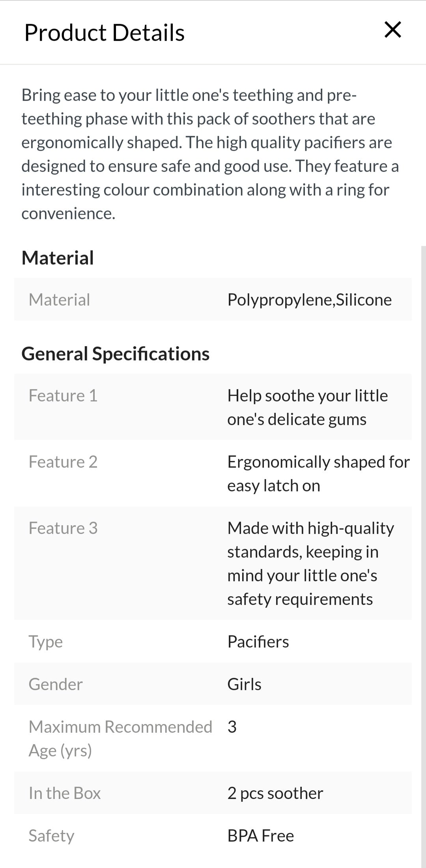Image resolution: width=426 pixels, height=868 pixels.
Task: Click the Feature 3 row label
Action: (63, 528)
